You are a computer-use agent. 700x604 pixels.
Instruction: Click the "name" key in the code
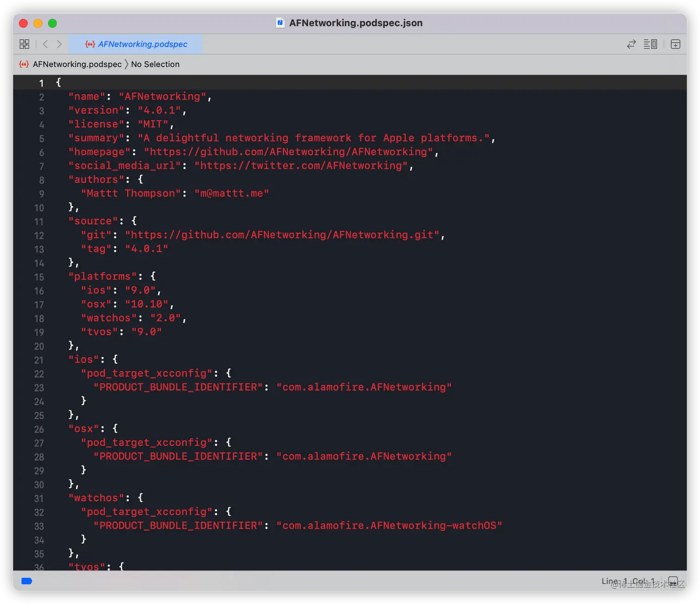coord(87,96)
